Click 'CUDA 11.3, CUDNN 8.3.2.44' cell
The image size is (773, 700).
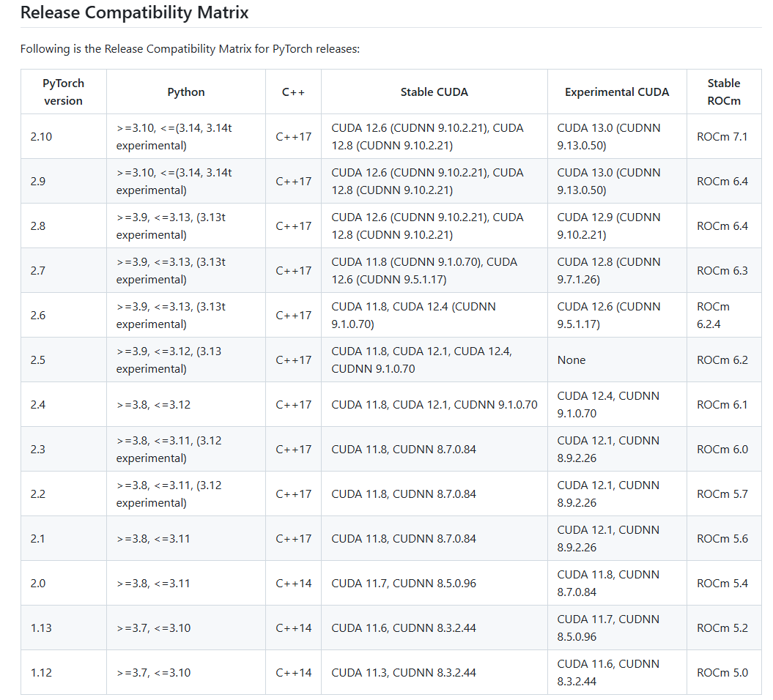[x=434, y=672]
